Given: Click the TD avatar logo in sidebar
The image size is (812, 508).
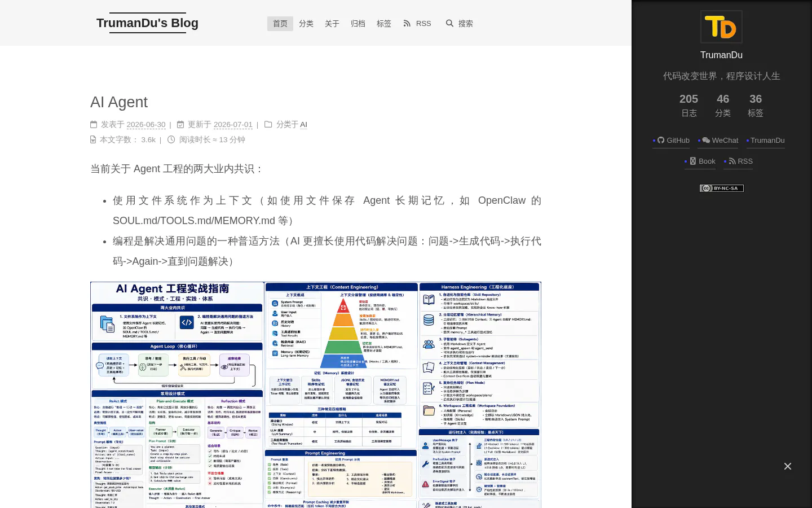Looking at the screenshot, I should (x=721, y=27).
